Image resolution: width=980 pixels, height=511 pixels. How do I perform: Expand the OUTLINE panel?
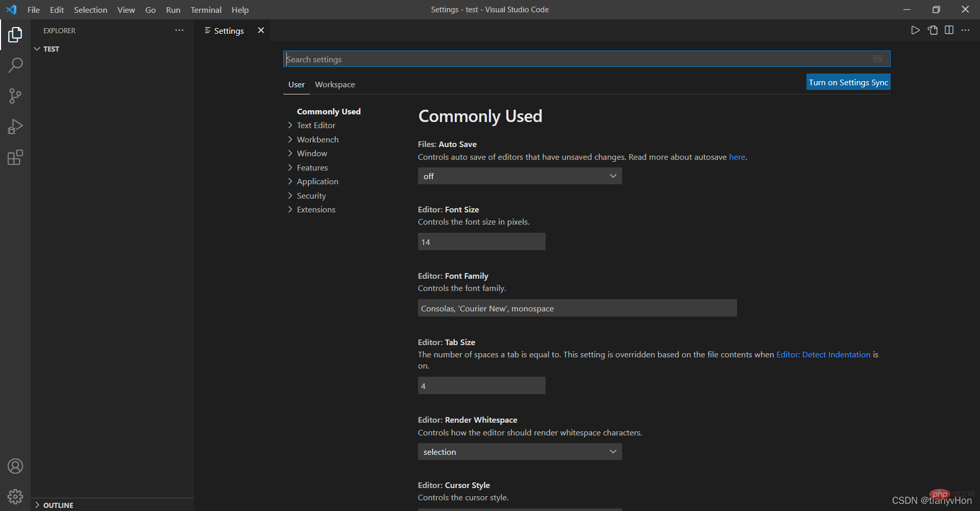[58, 505]
